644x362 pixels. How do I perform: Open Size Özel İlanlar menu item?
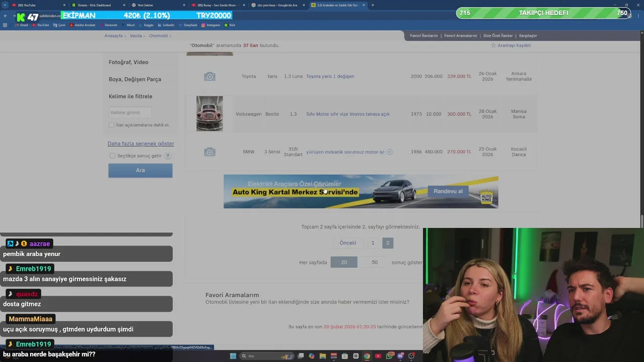(x=498, y=36)
